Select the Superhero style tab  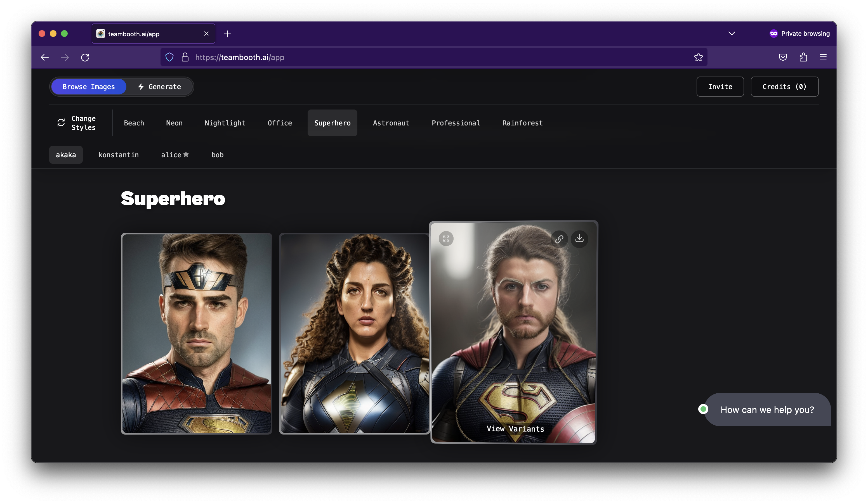tap(332, 123)
